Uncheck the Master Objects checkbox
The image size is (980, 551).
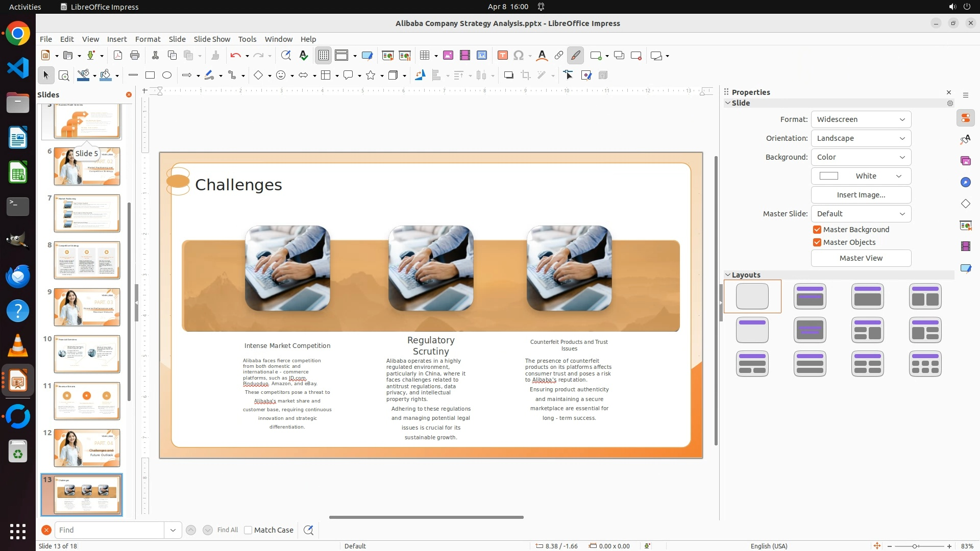[817, 242]
